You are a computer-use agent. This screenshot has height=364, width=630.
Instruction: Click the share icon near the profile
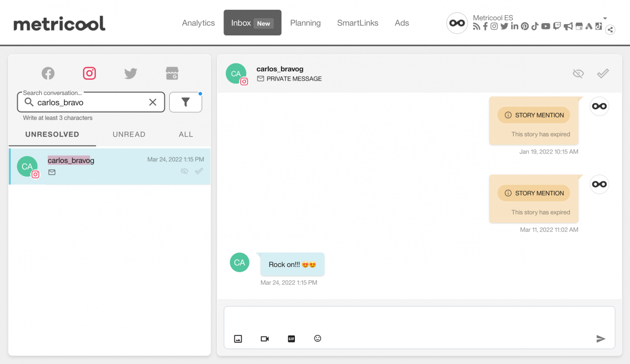tap(610, 30)
